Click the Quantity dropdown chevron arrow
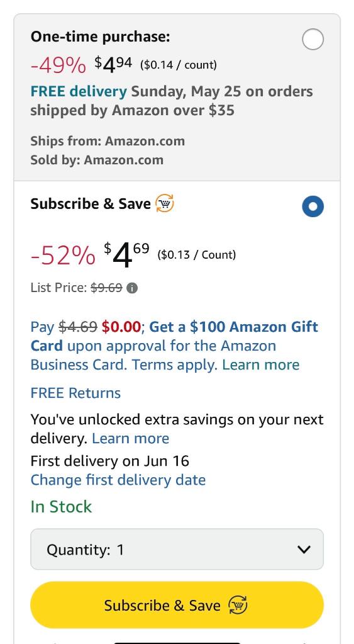Viewport: 354px width, 644px height. [x=304, y=549]
